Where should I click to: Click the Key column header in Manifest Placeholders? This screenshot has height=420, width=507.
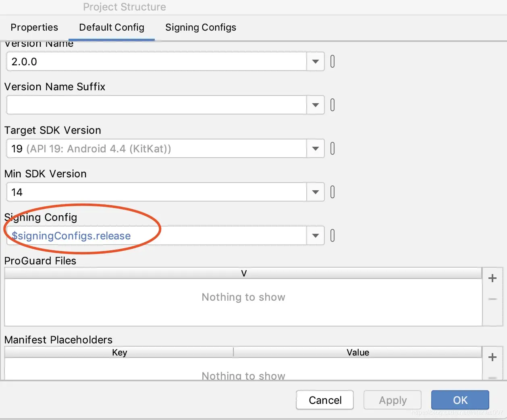(x=119, y=352)
